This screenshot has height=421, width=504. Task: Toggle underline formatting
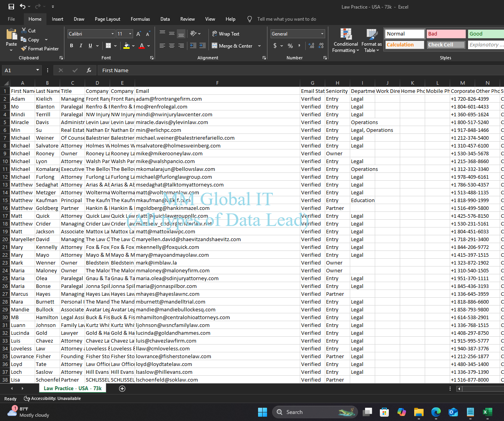pyautogui.click(x=90, y=46)
